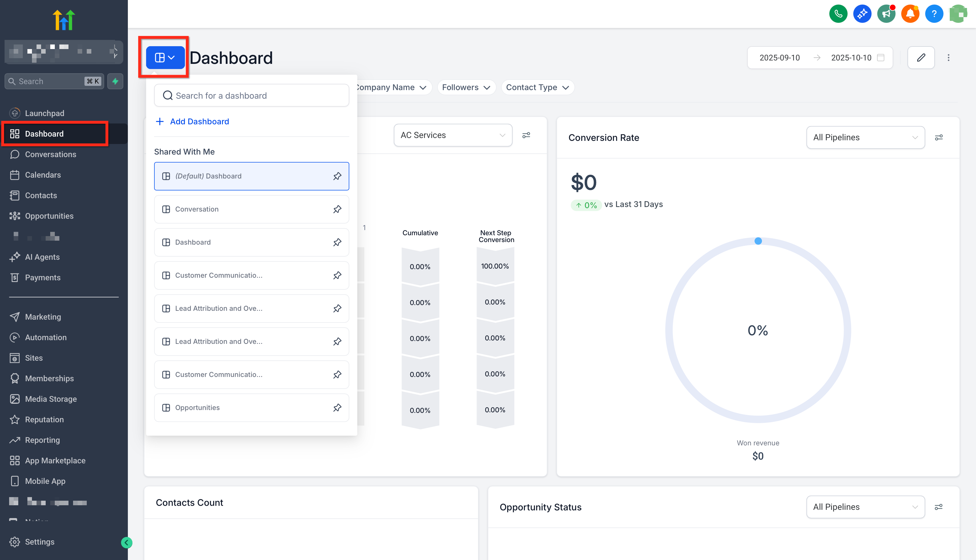
Task: Go to Automation in the sidebar
Action: (x=45, y=337)
